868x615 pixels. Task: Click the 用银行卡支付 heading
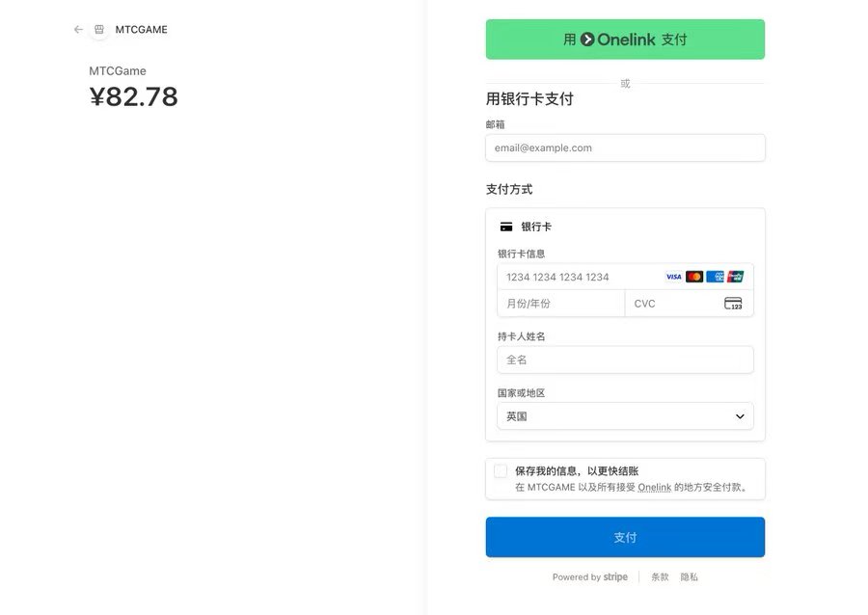pyautogui.click(x=529, y=99)
